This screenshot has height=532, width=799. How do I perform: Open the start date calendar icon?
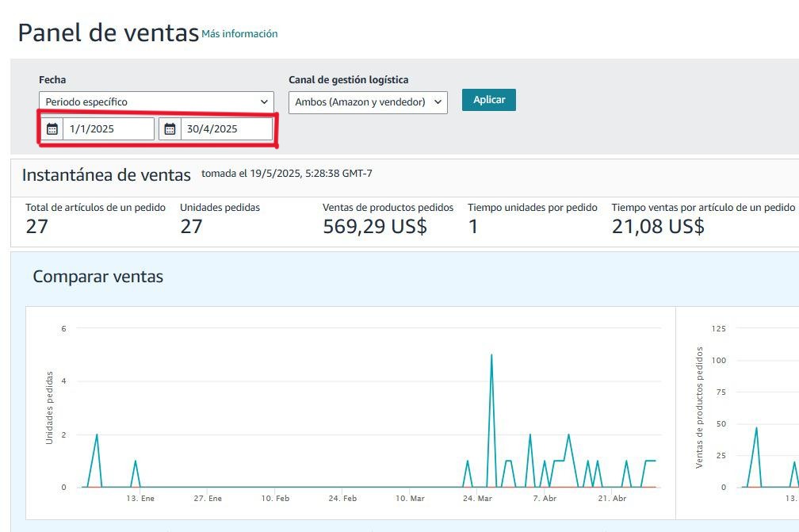coord(52,129)
